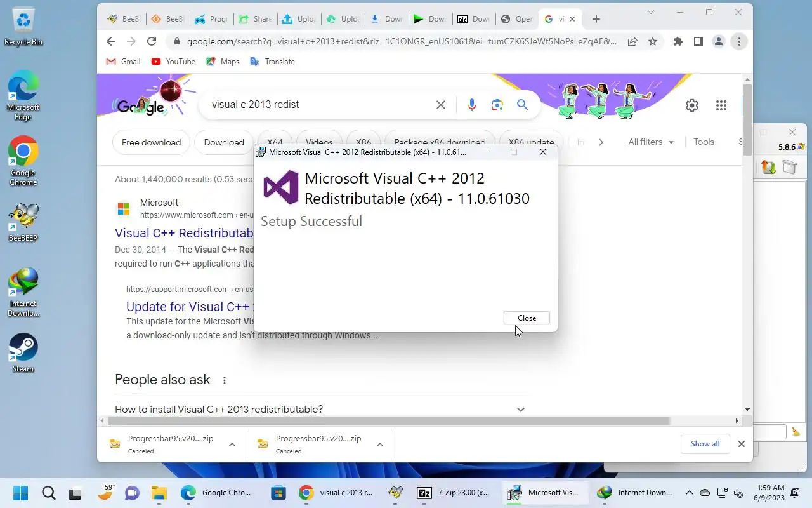Screen dimensions: 812x508
Task: Dismiss the Chrome downloads bar
Action: click(x=741, y=444)
